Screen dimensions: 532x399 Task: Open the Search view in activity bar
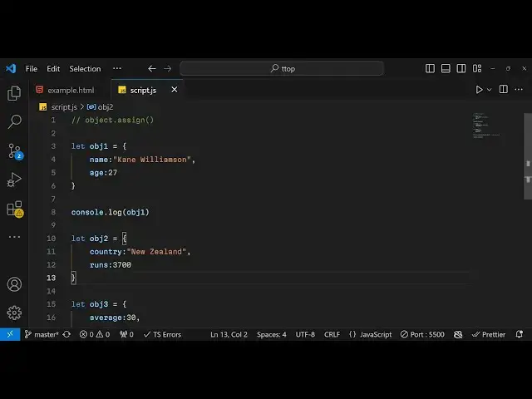[14, 121]
